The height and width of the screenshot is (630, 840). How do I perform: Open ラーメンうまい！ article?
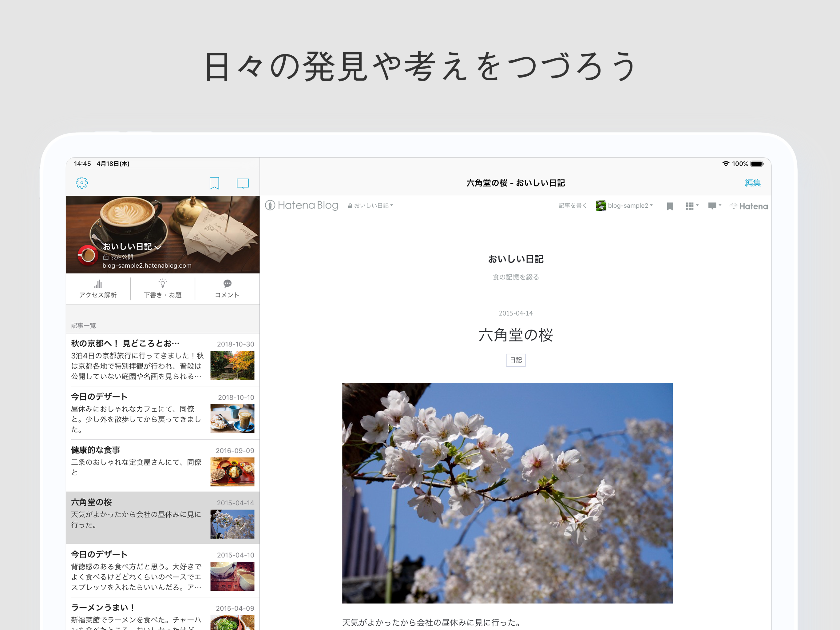click(163, 614)
